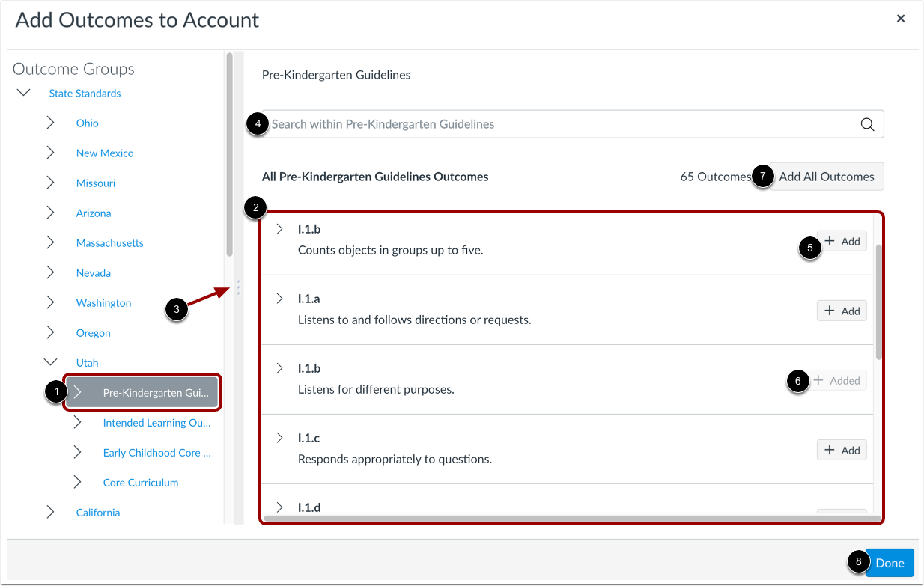Screen dimensions: 924x586
Task: Select Intended Learning Outcomes group
Action: pos(156,423)
